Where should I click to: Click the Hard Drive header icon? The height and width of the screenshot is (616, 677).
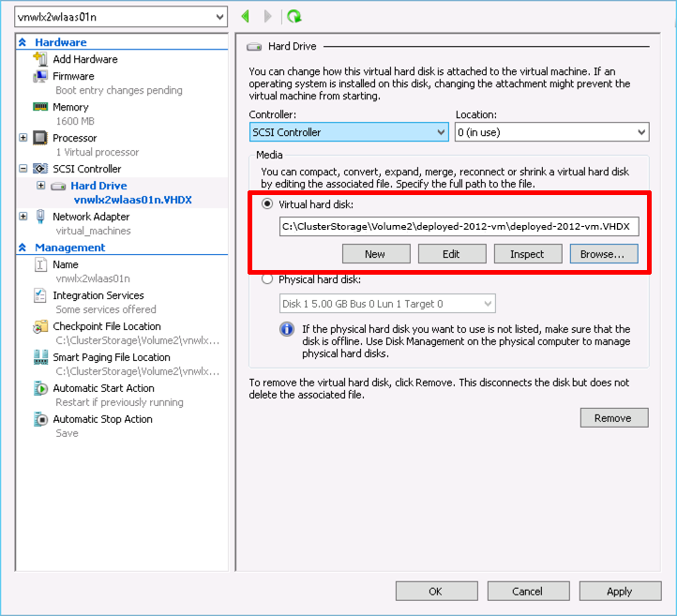254,47
